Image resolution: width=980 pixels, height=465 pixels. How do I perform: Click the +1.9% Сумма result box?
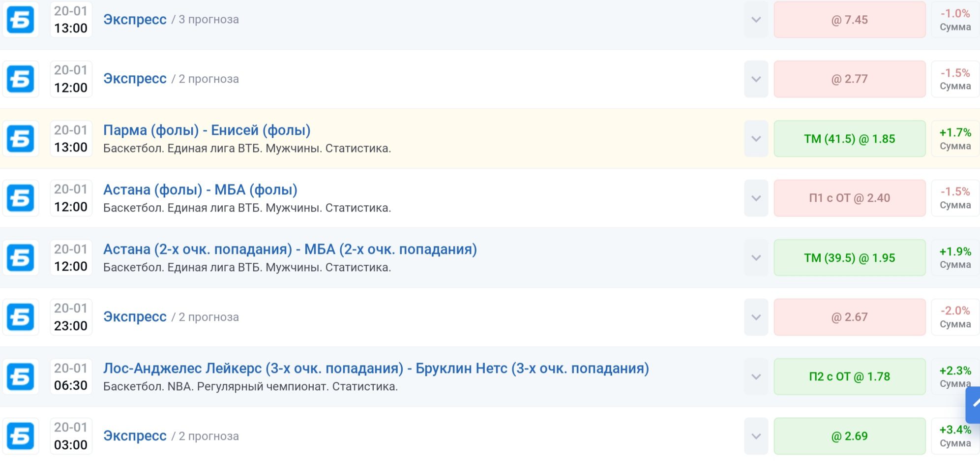(955, 258)
